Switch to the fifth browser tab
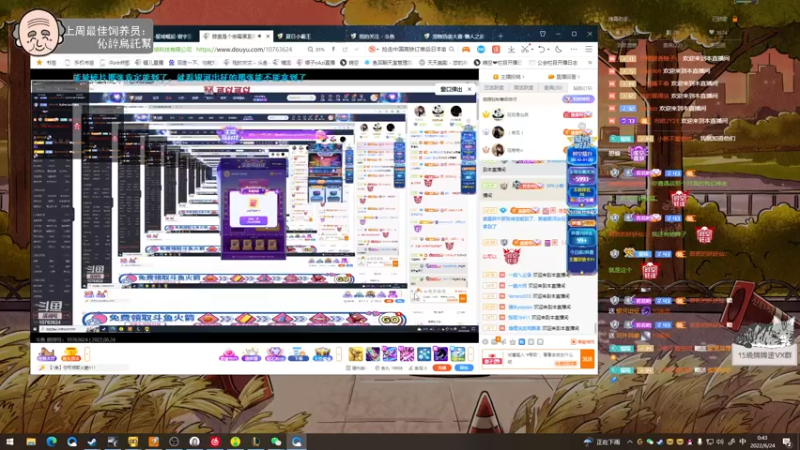The height and width of the screenshot is (450, 800). point(457,36)
